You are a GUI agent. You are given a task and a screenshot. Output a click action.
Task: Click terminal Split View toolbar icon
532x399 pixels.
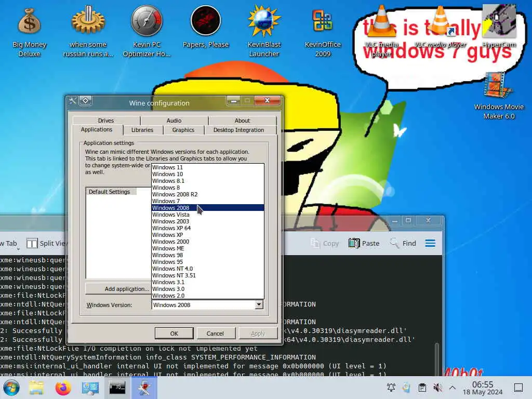[32, 243]
